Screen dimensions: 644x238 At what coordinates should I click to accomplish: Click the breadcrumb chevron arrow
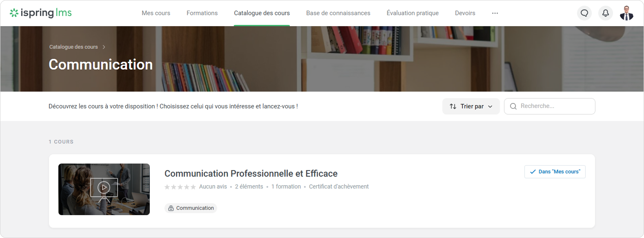pos(104,47)
